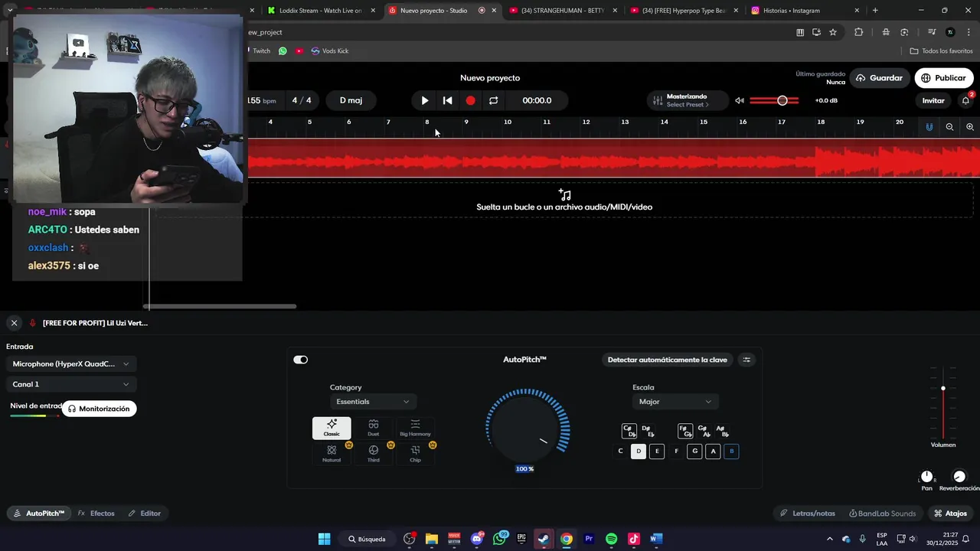The width and height of the screenshot is (980, 551).
Task: Click the Guardar button
Action: click(x=879, y=78)
